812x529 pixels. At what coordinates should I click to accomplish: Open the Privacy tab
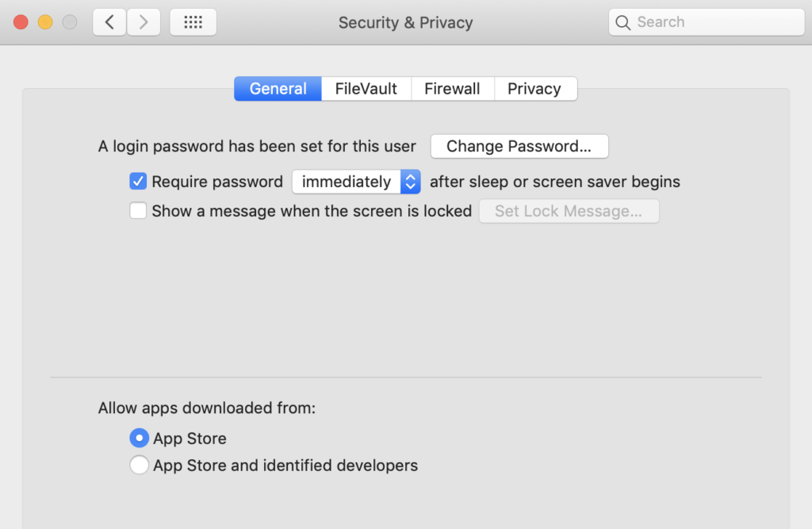(x=534, y=89)
